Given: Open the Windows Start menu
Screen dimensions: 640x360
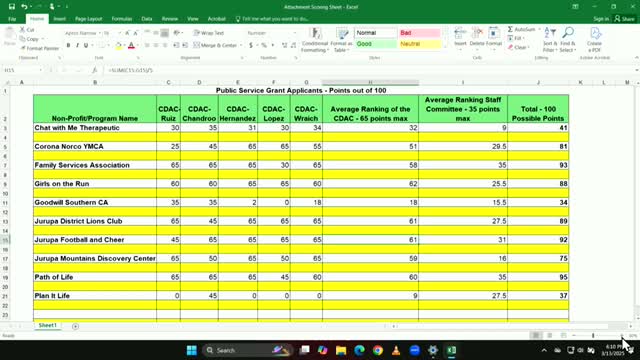Looking at the screenshot, I should (191, 350).
